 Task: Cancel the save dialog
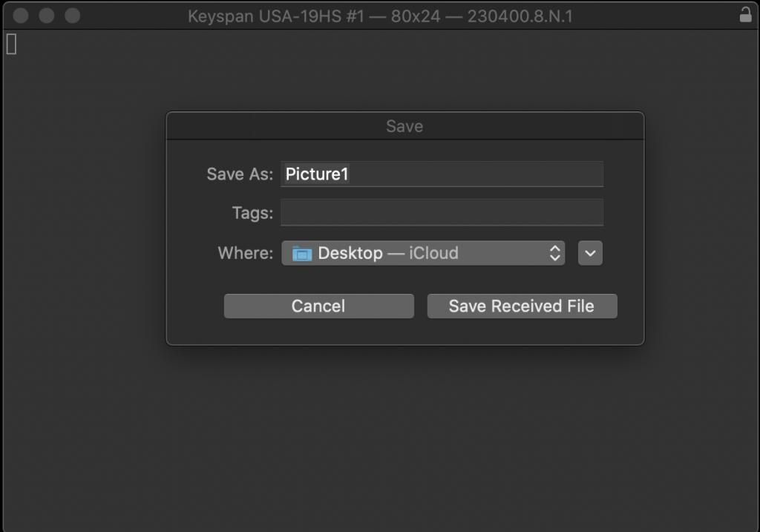[x=319, y=306]
